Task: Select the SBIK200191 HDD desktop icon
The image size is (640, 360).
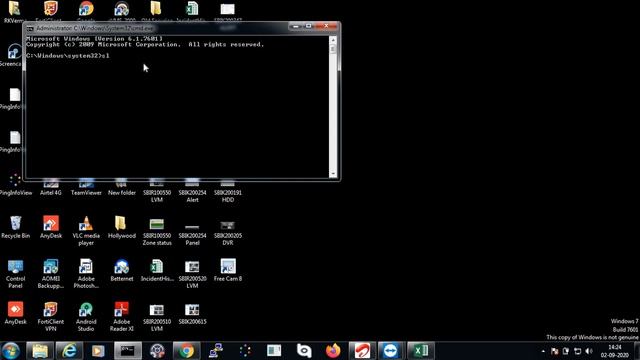Action: coord(228,191)
